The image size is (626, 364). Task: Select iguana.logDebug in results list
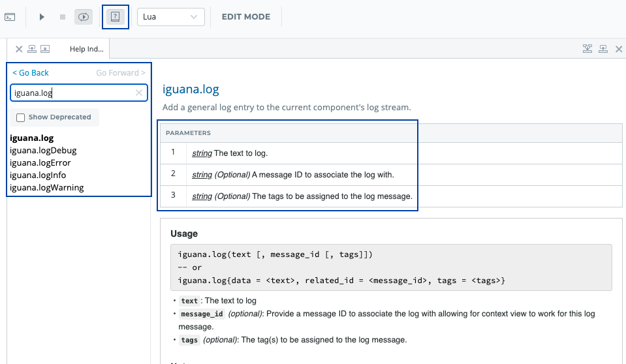click(x=43, y=151)
